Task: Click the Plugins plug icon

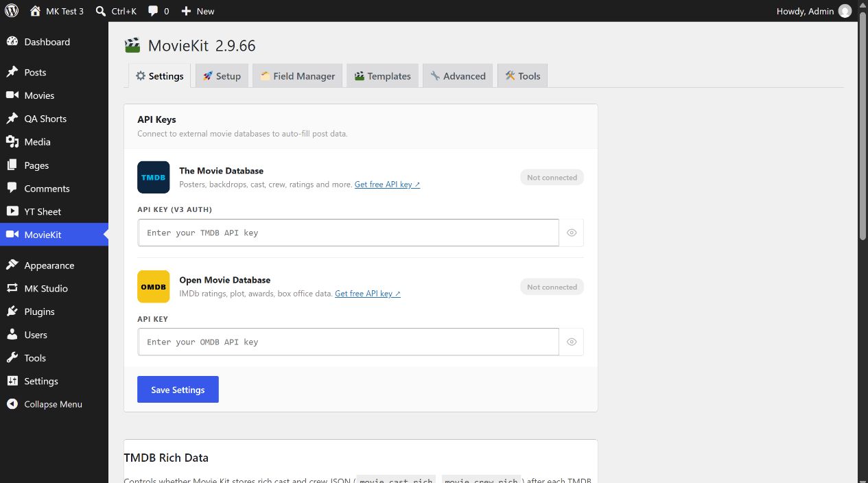Action: [x=12, y=311]
